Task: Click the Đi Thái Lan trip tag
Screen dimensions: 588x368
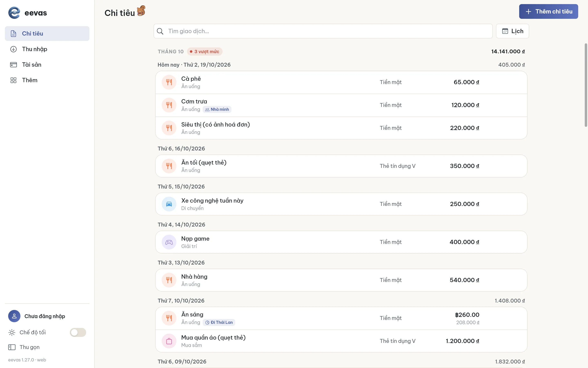Action: pos(219,322)
